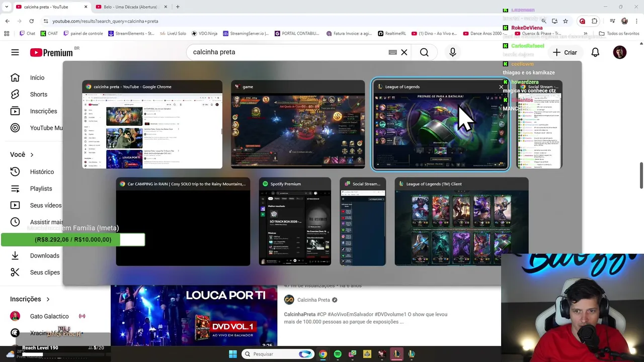The height and width of the screenshot is (362, 644).
Task: Open Playlists in the sidebar
Action: coord(41,189)
